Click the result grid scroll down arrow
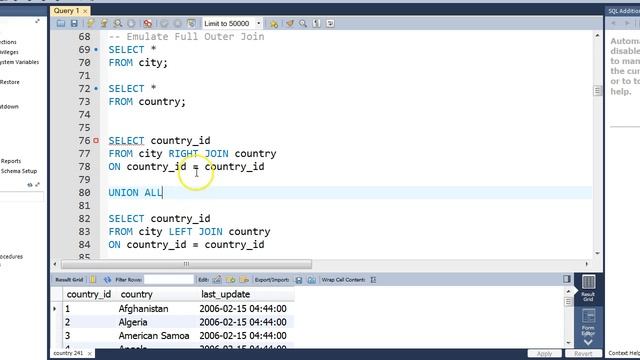Image resolution: width=640 pixels, height=360 pixels. pos(568,343)
